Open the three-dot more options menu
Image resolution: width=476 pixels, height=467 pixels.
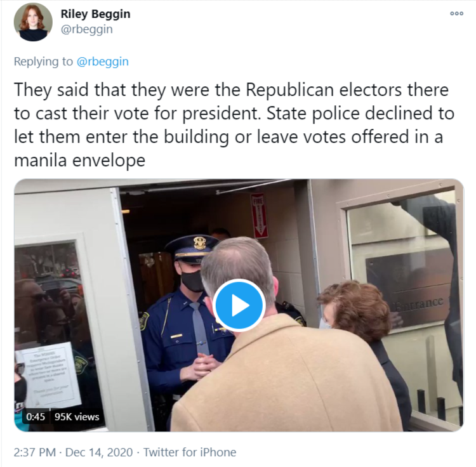tap(456, 14)
